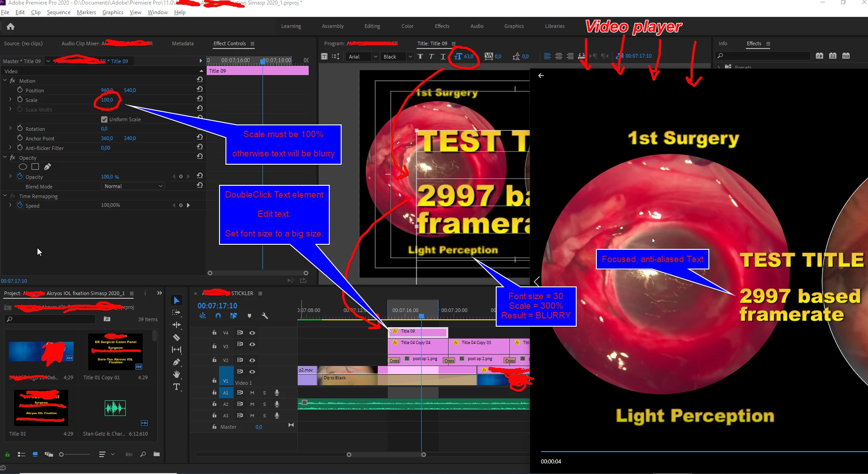Open the Markers menu
Screen dimensions: 868x474
point(86,12)
